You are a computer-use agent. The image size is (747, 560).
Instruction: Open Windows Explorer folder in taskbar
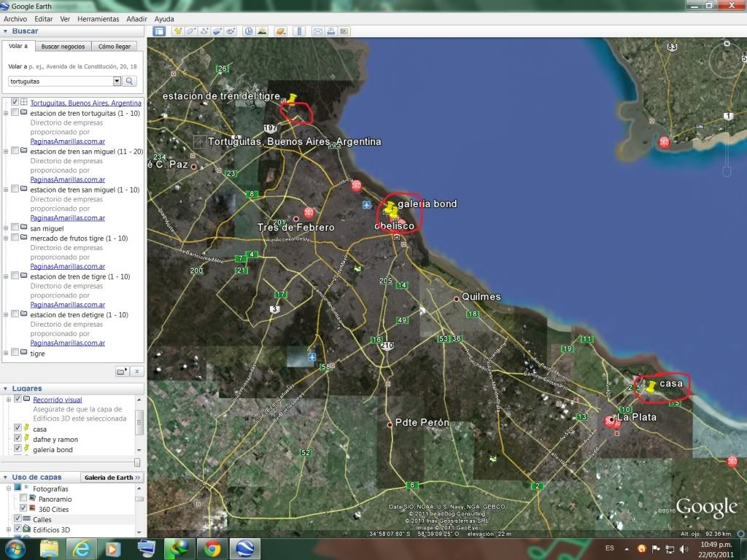[49, 548]
